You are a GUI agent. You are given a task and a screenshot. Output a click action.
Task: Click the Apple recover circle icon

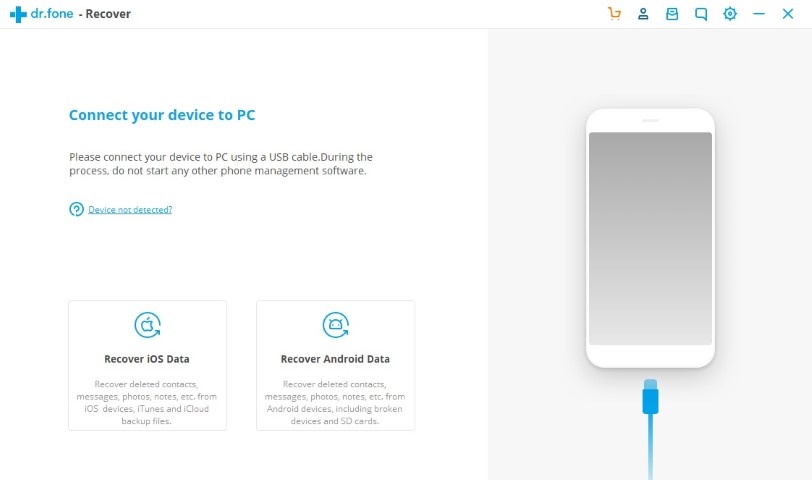point(148,325)
